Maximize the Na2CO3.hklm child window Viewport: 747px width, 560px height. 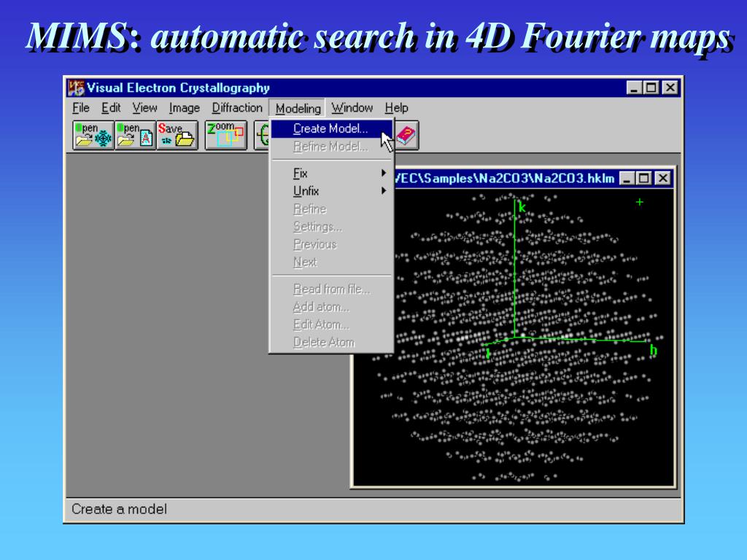tap(643, 179)
